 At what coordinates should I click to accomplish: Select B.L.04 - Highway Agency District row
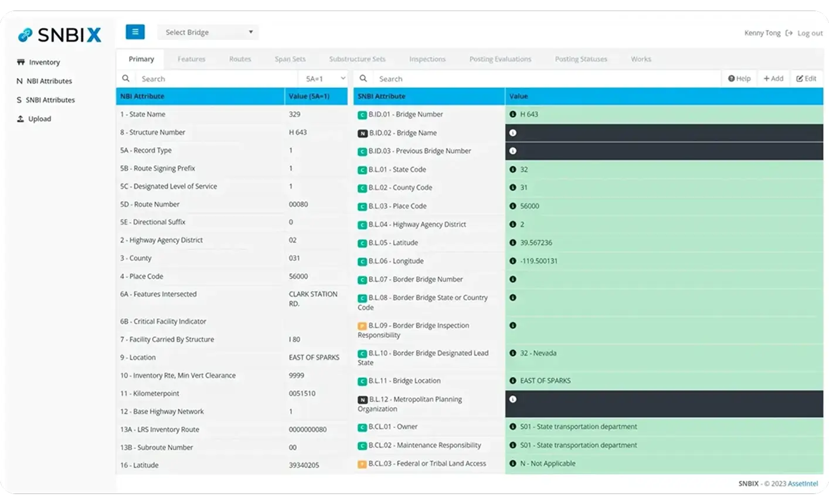click(588, 224)
